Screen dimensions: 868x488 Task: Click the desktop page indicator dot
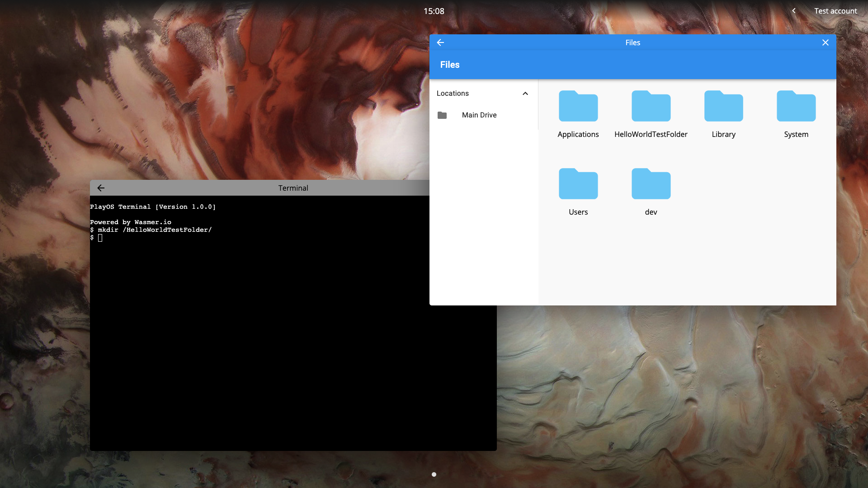434,474
